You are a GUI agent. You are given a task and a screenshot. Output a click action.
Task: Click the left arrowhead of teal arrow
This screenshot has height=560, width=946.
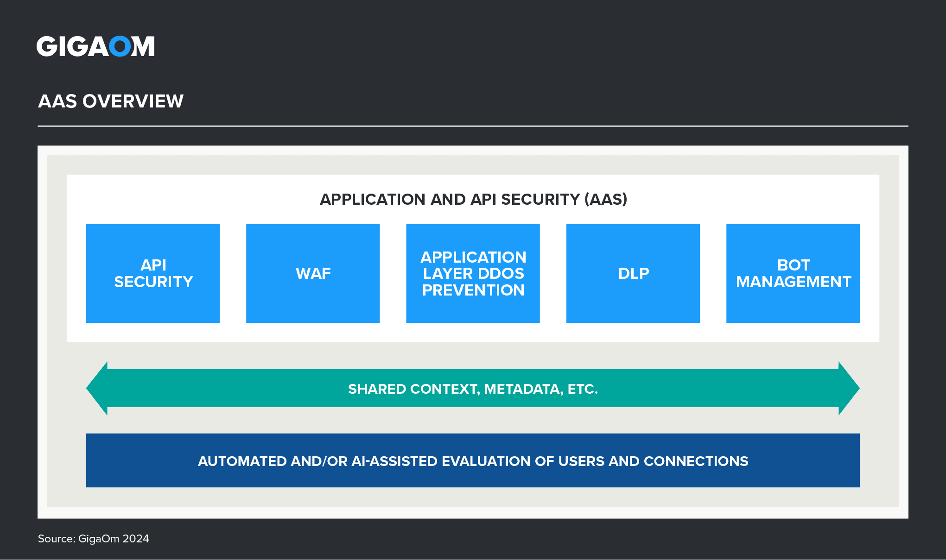(x=97, y=388)
